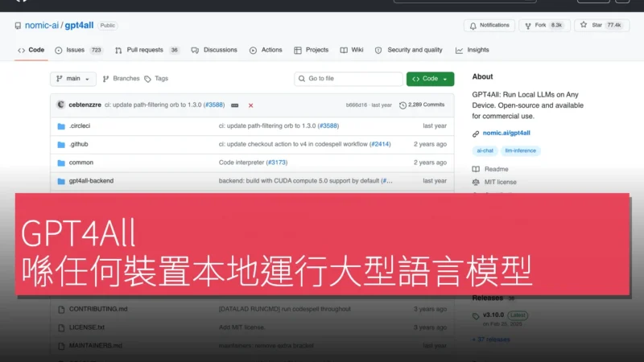Click the gpt4all repository name link
Screen dimensions: 644x362
[79, 26]
